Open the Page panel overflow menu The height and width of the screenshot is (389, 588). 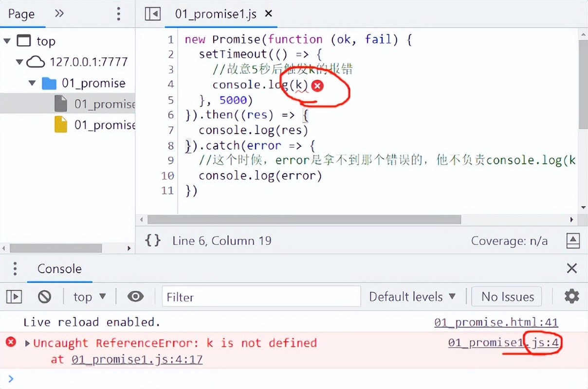[x=118, y=14]
